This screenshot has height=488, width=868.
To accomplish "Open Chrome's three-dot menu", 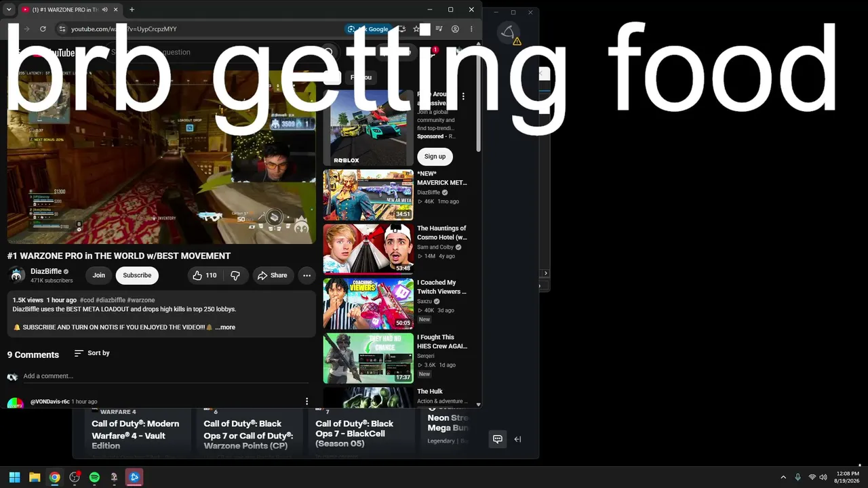I will tap(471, 29).
